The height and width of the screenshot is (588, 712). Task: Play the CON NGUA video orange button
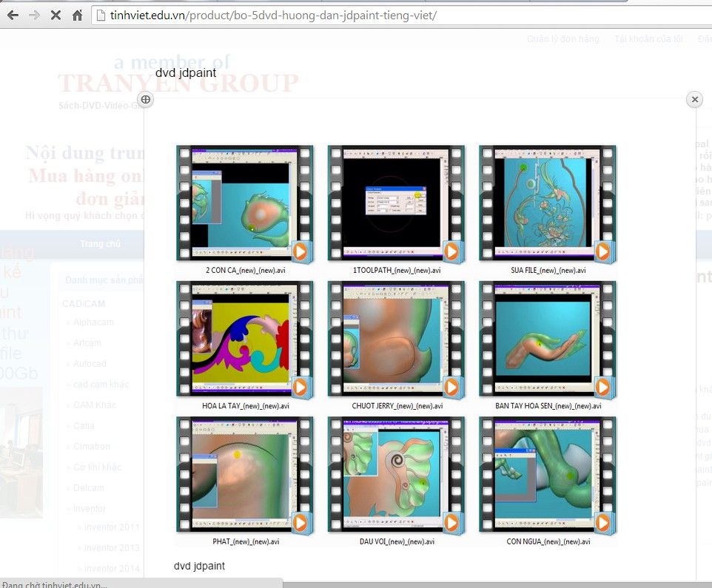pos(602,523)
